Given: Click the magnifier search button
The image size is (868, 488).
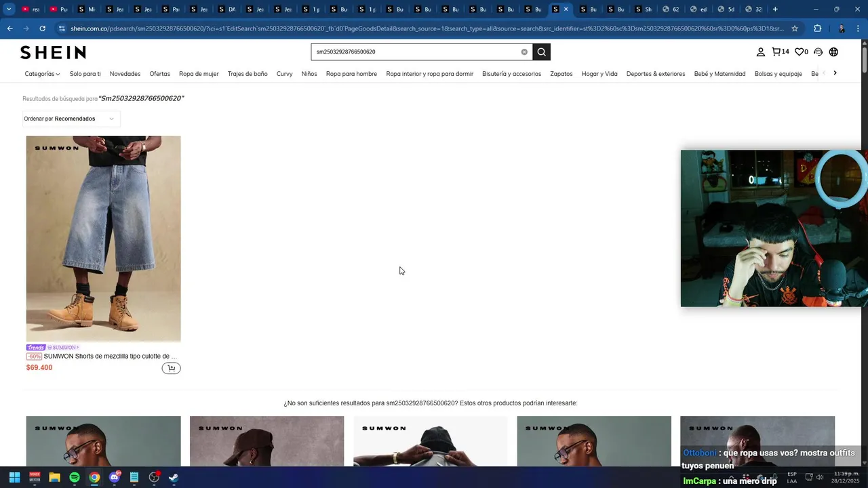Looking at the screenshot, I should (541, 52).
